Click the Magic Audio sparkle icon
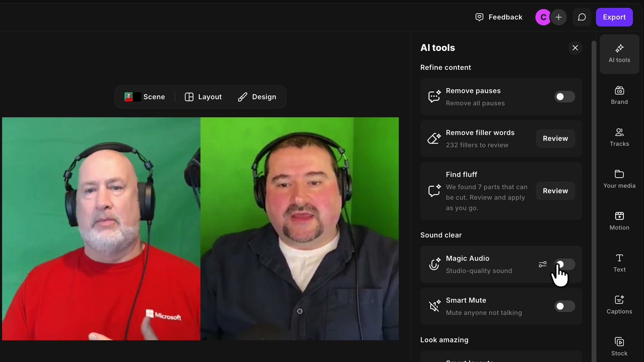 pyautogui.click(x=434, y=264)
